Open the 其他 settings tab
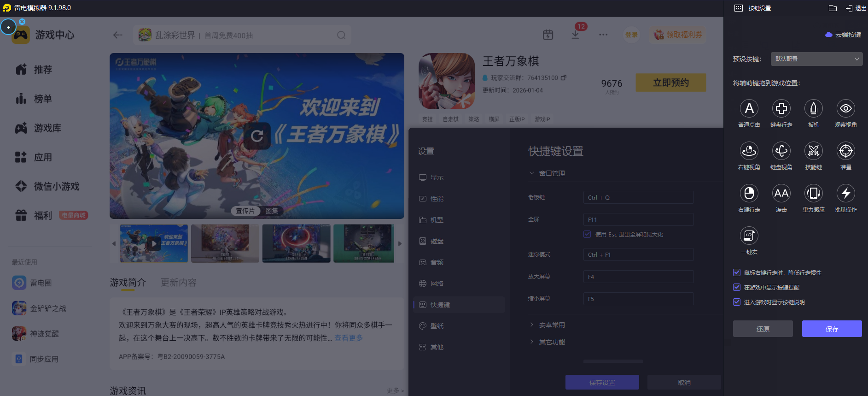Image resolution: width=868 pixels, height=396 pixels. tap(459, 347)
